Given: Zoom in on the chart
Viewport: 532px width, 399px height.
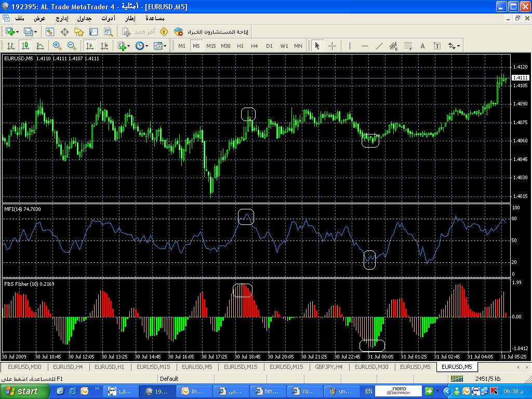Looking at the screenshot, I should click(x=57, y=46).
